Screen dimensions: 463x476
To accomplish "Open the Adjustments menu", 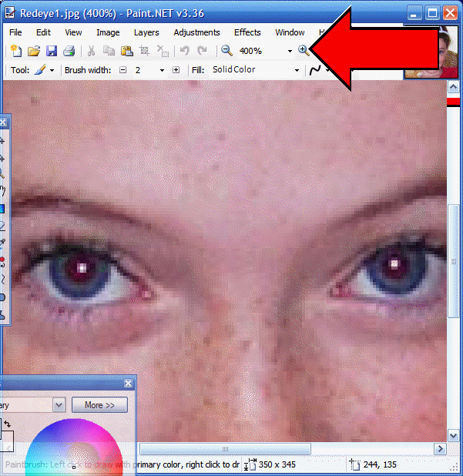I will [196, 32].
